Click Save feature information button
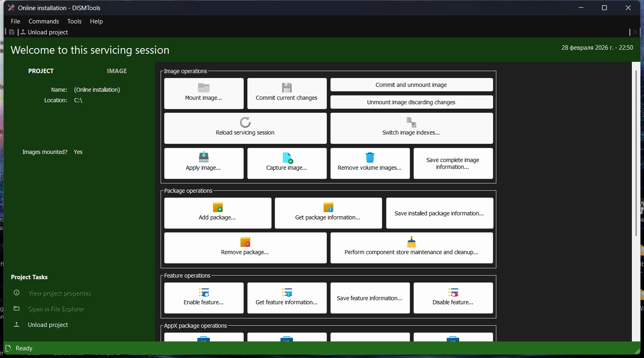This screenshot has width=644, height=358. coord(370,298)
